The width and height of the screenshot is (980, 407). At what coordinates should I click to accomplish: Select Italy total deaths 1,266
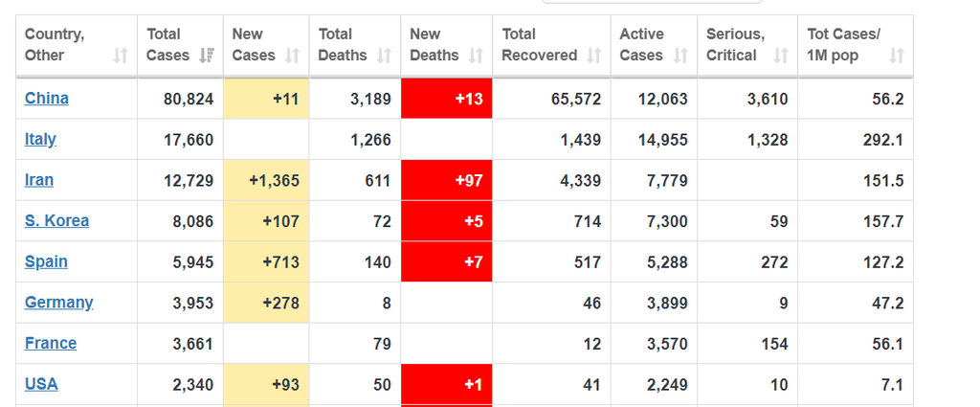pyautogui.click(x=371, y=140)
